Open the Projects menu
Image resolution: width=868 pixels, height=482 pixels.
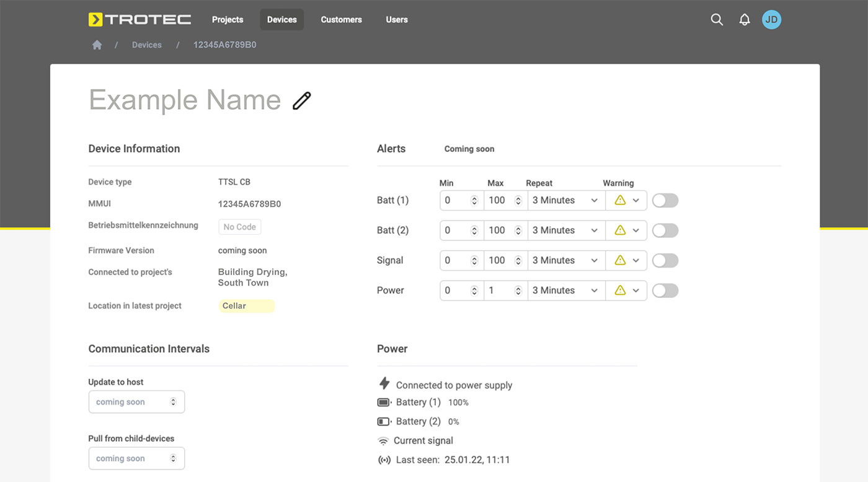tap(228, 20)
